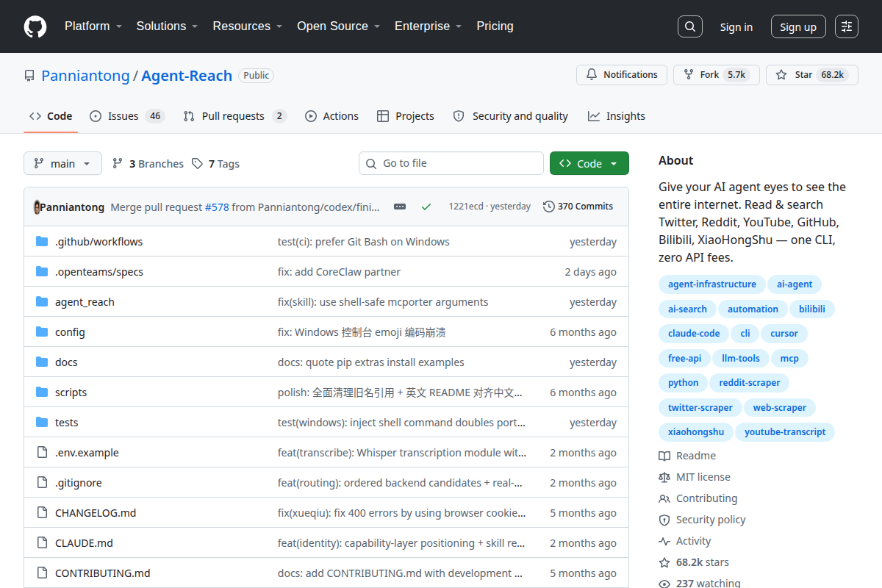Open appearance settings sliders icon
The height and width of the screenshot is (588, 882).
[x=847, y=26]
